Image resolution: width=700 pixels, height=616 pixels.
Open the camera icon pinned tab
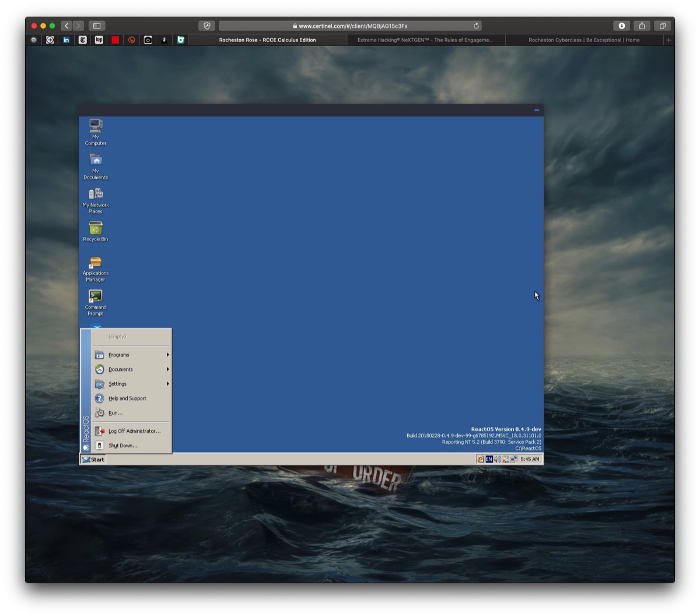click(148, 40)
